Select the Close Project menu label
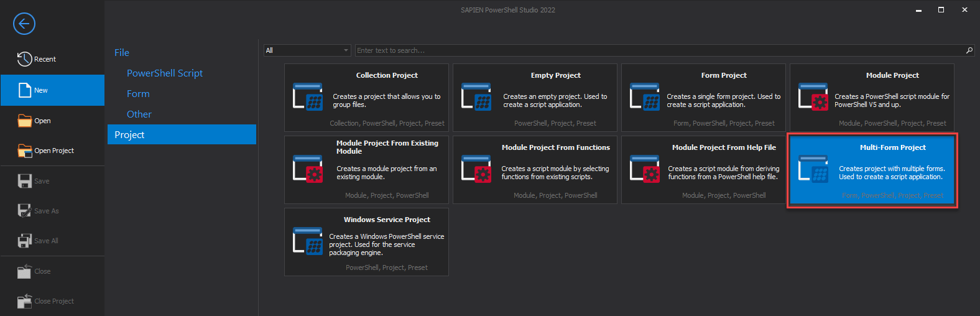The width and height of the screenshot is (980, 316). tap(54, 301)
